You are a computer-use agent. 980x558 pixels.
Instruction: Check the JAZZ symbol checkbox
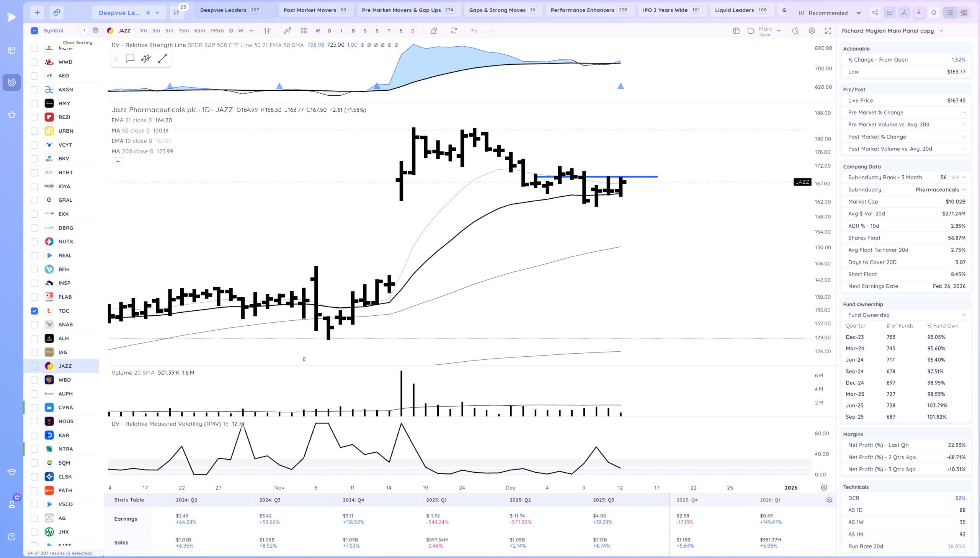pyautogui.click(x=34, y=366)
